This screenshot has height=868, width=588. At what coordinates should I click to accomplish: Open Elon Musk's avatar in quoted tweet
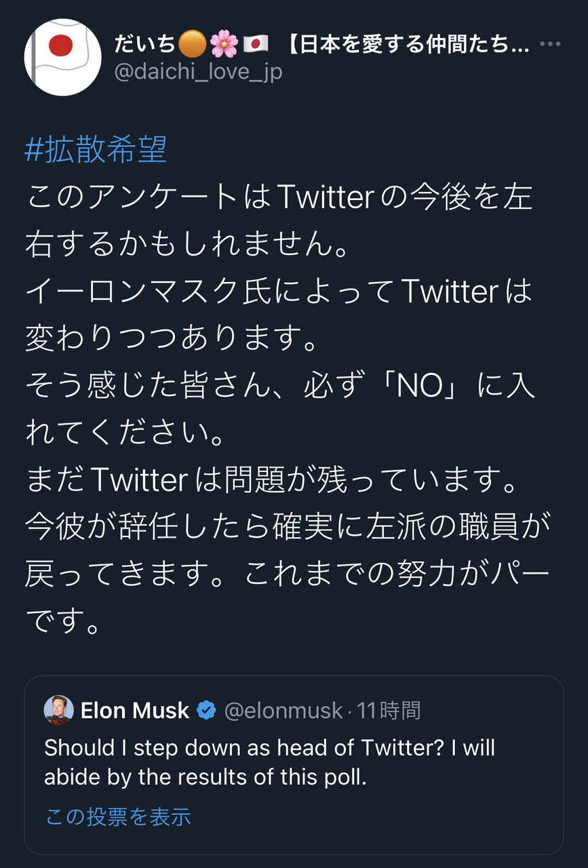tap(59, 710)
